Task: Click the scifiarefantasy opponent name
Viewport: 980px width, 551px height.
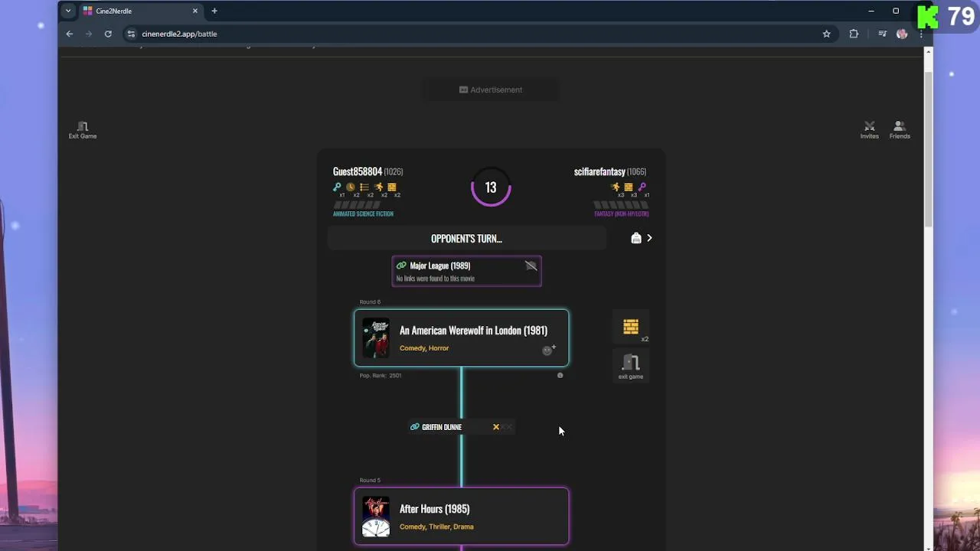Action: tap(599, 171)
